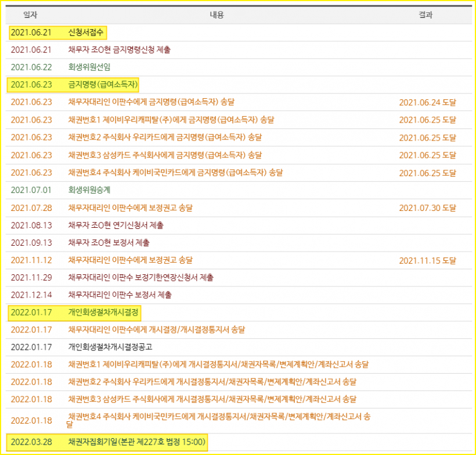Click the 일자 column header
476x455 pixels.
click(30, 15)
